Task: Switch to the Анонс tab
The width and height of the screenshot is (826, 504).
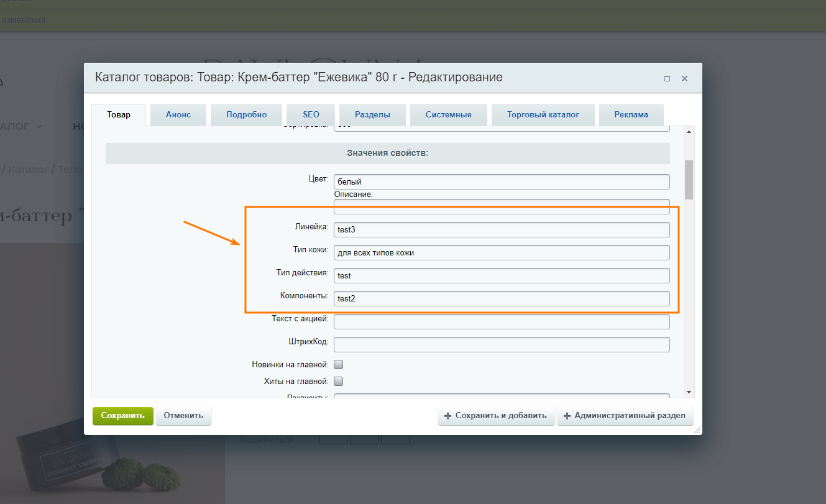Action: (x=178, y=114)
